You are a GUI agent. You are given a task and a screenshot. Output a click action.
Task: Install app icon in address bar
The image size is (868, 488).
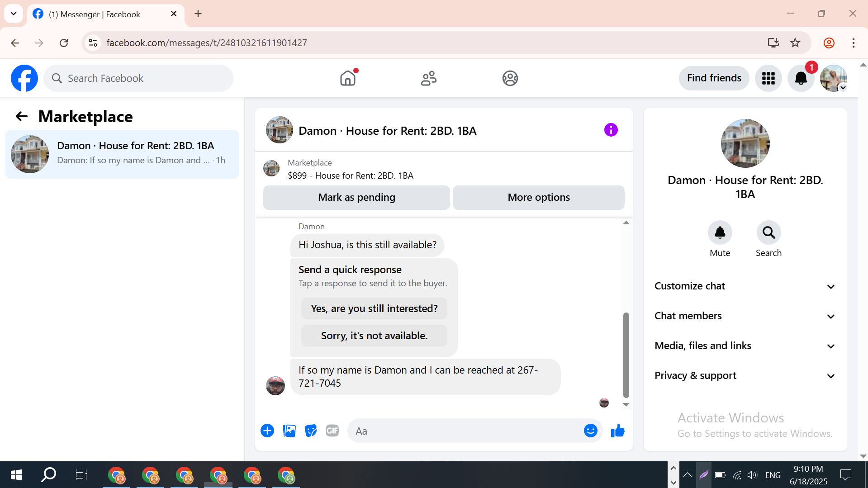coord(773,43)
